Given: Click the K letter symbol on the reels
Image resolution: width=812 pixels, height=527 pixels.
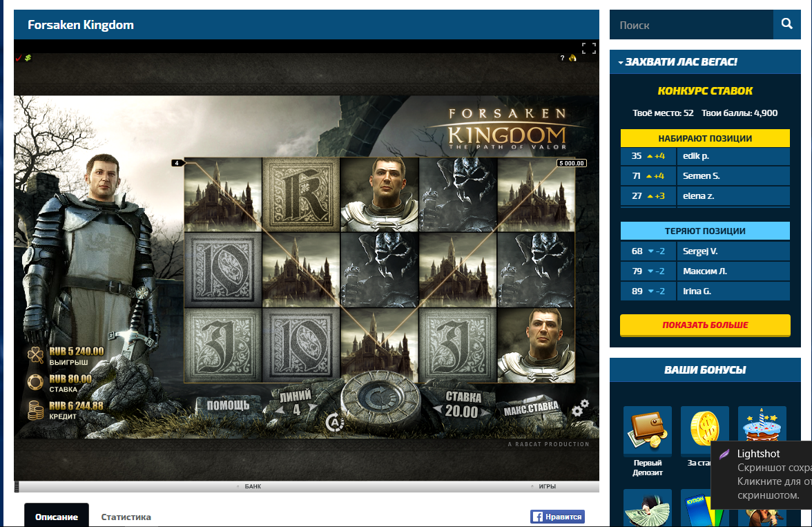Looking at the screenshot, I should 301,195.
